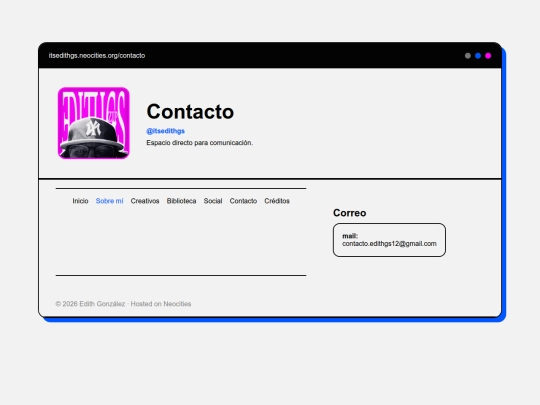This screenshot has width=540, height=405.
Task: Click the Contacto page heading
Action: [190, 111]
